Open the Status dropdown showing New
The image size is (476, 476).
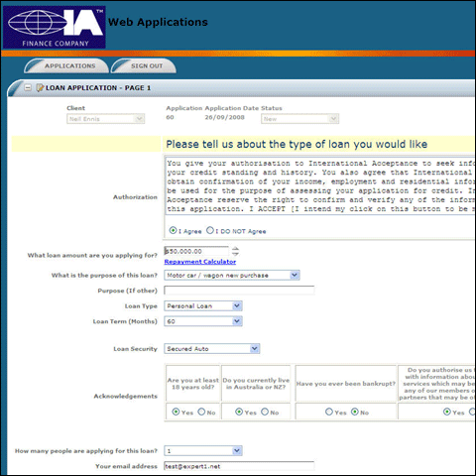point(300,119)
